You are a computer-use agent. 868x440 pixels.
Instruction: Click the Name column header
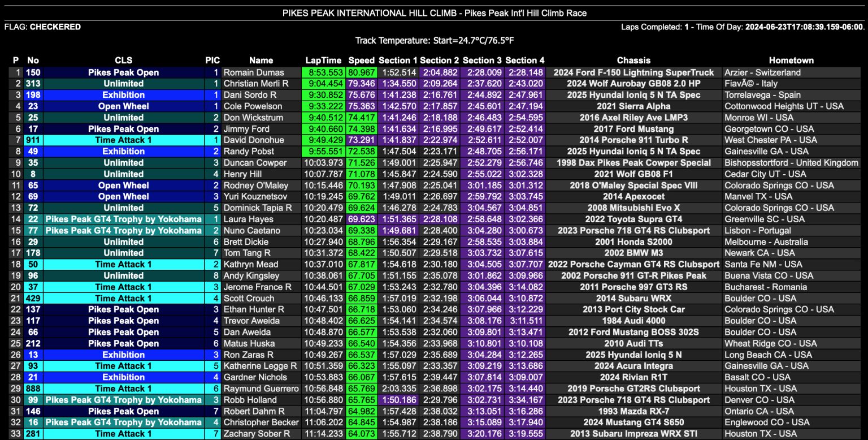click(x=261, y=61)
